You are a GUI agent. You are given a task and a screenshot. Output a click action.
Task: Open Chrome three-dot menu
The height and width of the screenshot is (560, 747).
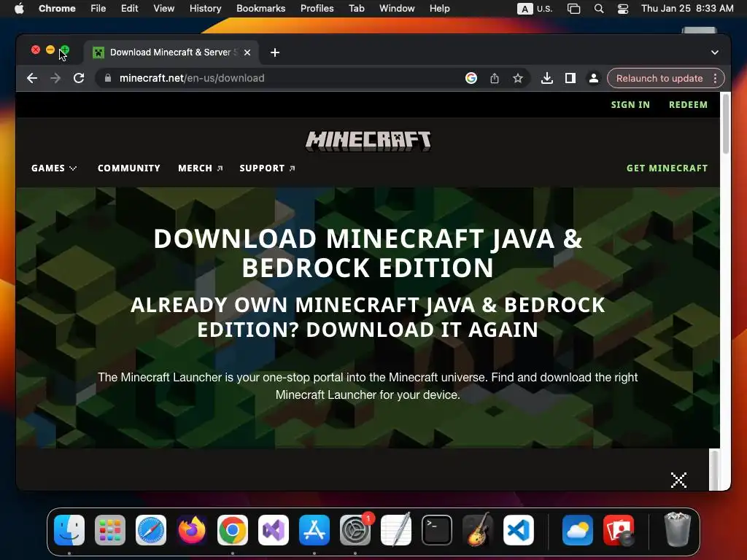pyautogui.click(x=715, y=78)
